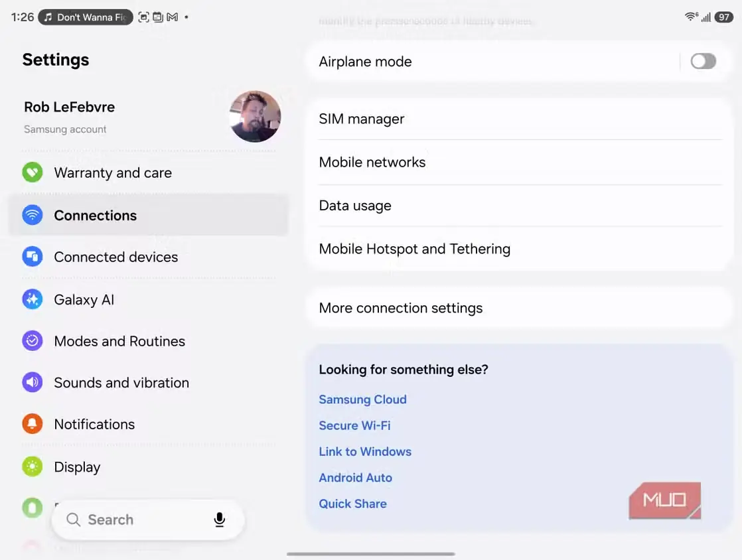This screenshot has height=560, width=742.
Task: Toggle the Airplane mode switch
Action: click(x=703, y=61)
